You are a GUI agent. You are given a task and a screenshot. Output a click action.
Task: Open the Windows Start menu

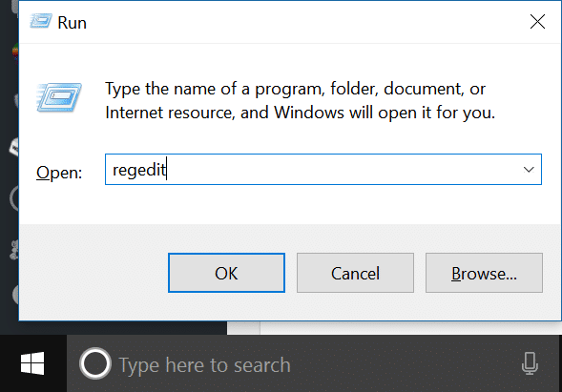point(32,363)
